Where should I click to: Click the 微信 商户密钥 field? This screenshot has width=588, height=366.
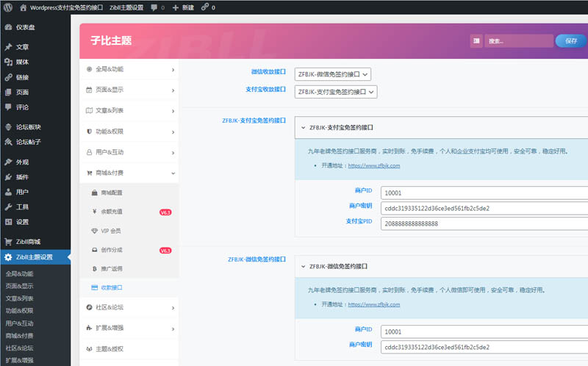[484, 347]
